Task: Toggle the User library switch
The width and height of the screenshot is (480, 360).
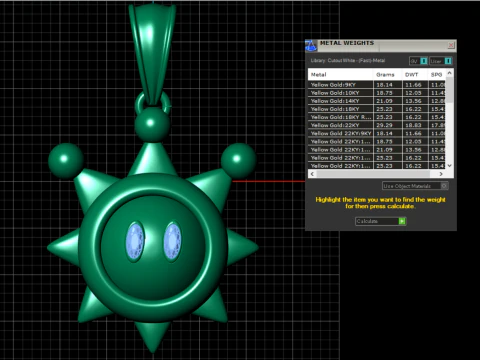Action: click(x=441, y=61)
